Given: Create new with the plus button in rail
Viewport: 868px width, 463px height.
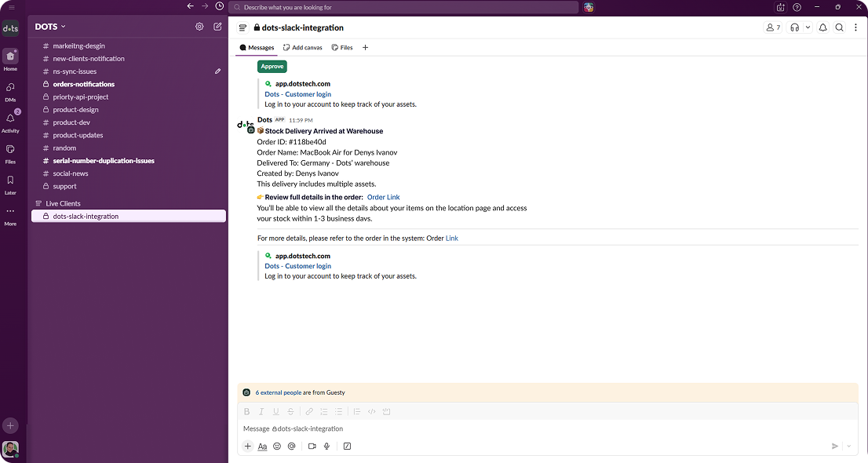Looking at the screenshot, I should pos(10,425).
